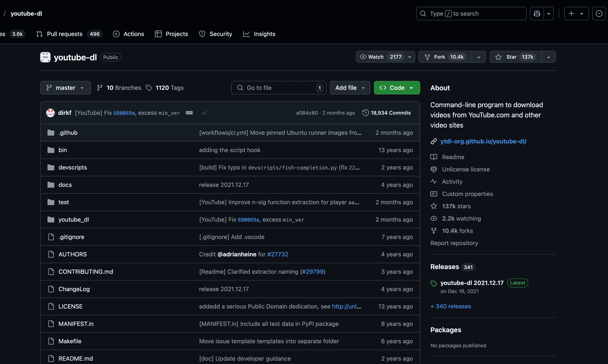608x364 pixels.
Task: Open the Insights tab
Action: click(265, 34)
